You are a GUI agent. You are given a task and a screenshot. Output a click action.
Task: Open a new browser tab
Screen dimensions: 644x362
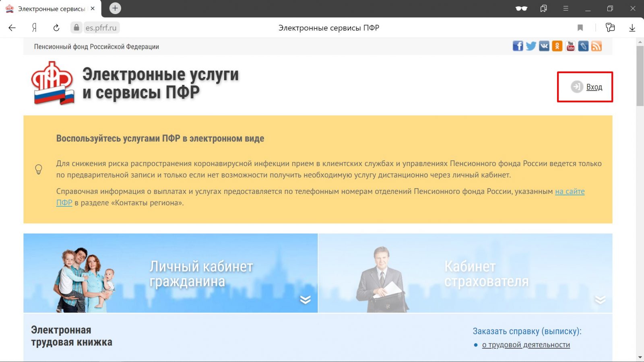click(x=115, y=8)
